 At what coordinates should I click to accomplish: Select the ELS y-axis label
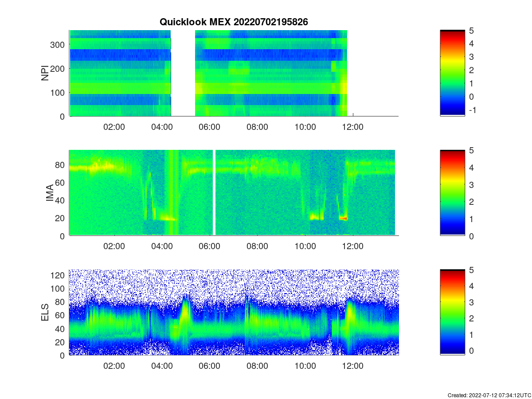(45, 312)
